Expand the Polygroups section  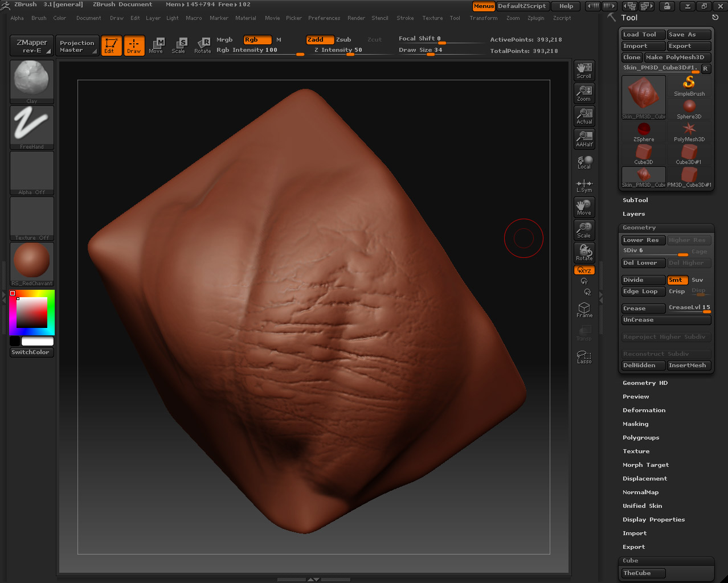641,438
